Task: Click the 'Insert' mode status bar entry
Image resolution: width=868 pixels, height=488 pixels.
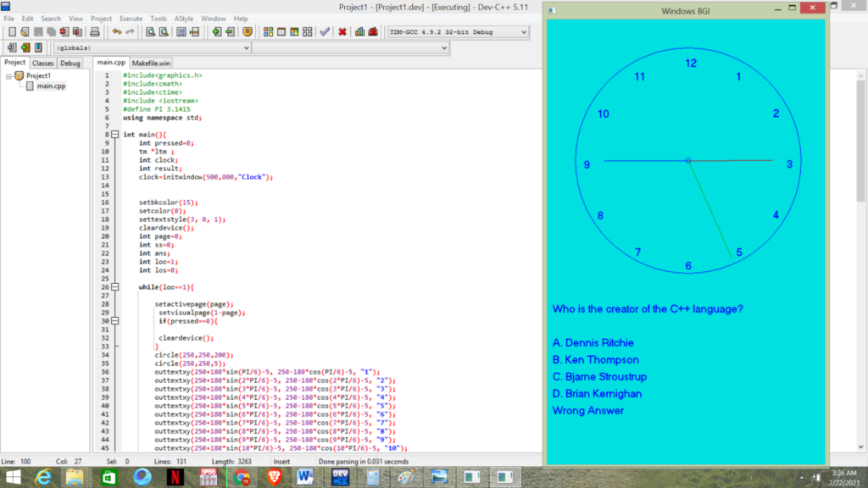Action: tap(281, 462)
